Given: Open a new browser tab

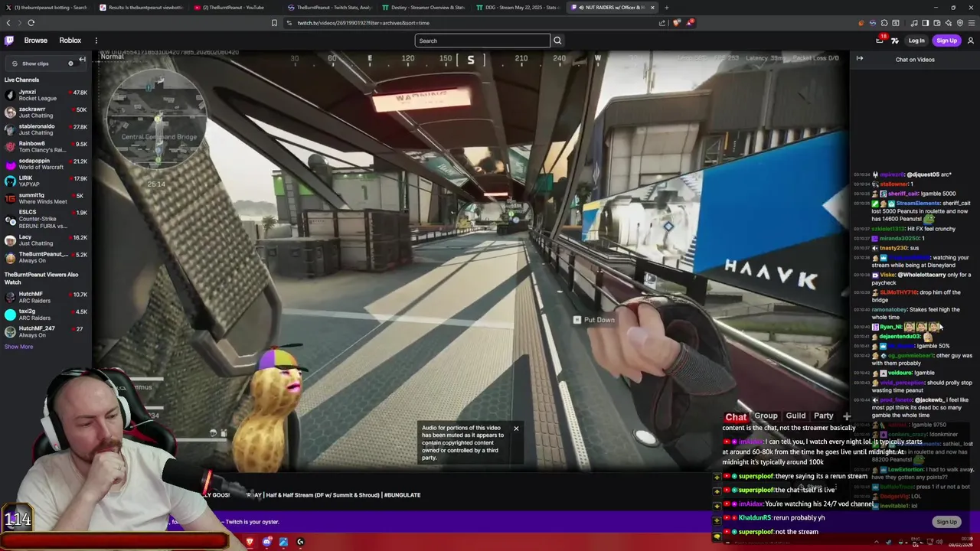Looking at the screenshot, I should pos(666,8).
